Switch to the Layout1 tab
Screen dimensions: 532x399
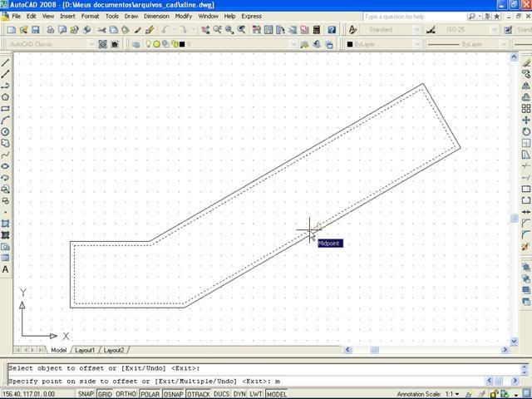[85, 350]
